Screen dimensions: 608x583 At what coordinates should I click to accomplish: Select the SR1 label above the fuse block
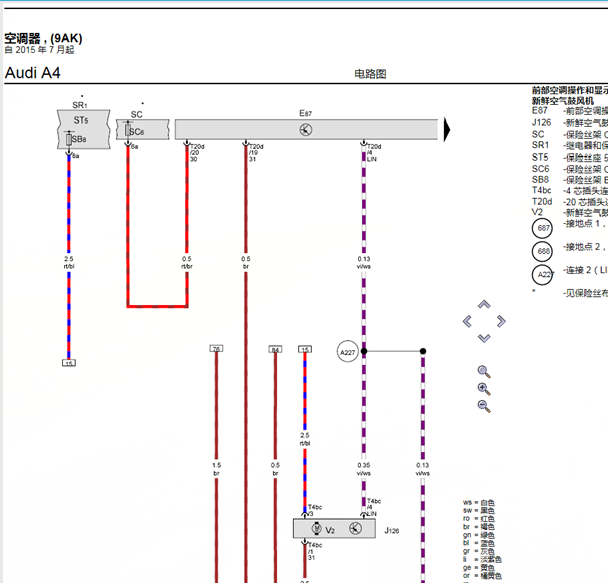tap(80, 105)
